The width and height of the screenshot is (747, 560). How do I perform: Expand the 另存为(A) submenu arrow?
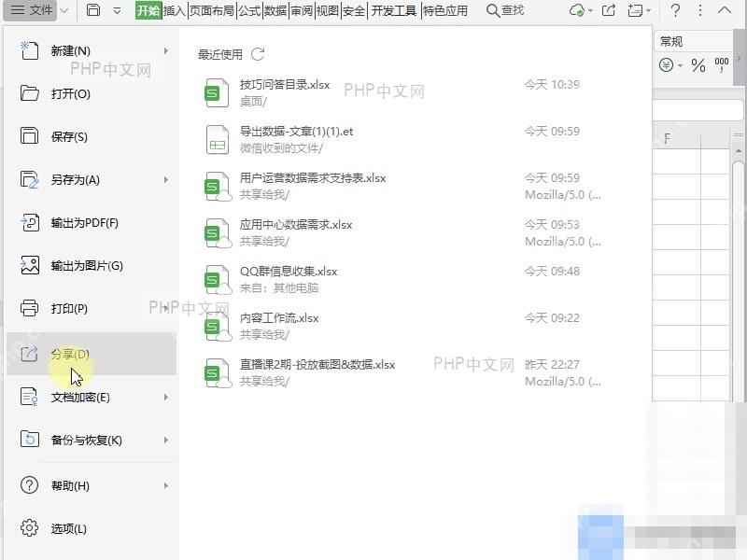166,179
